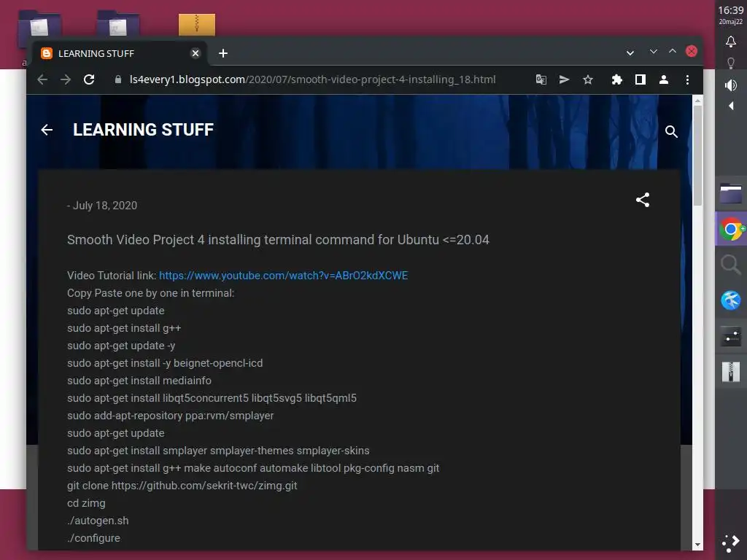Share the blog post
This screenshot has width=747, height=560.
(643, 200)
